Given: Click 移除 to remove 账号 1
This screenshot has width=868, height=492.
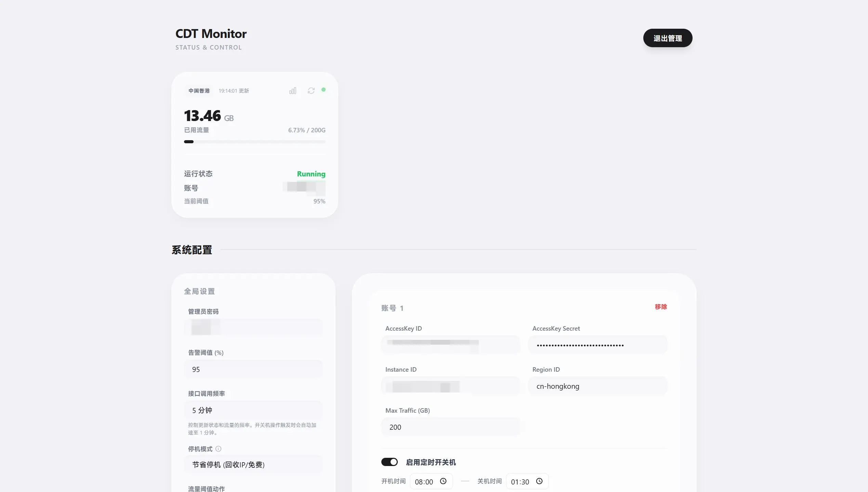Looking at the screenshot, I should (x=660, y=307).
